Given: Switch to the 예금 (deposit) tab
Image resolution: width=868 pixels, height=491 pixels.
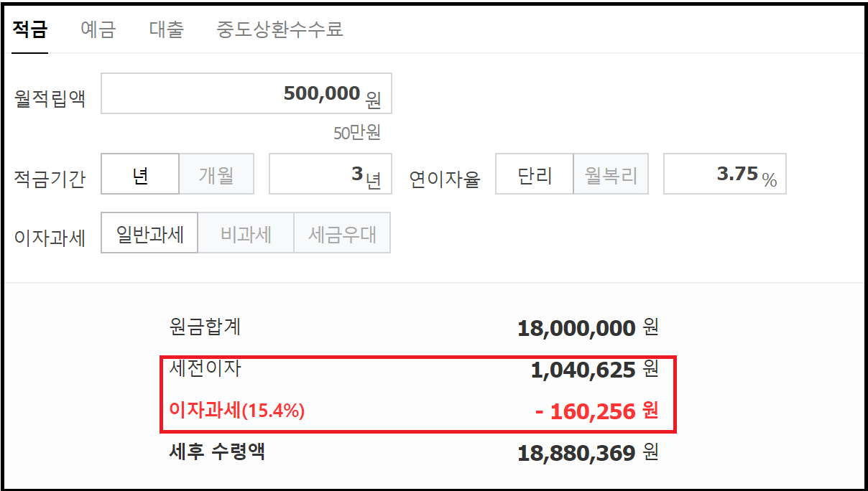Looking at the screenshot, I should (x=98, y=29).
